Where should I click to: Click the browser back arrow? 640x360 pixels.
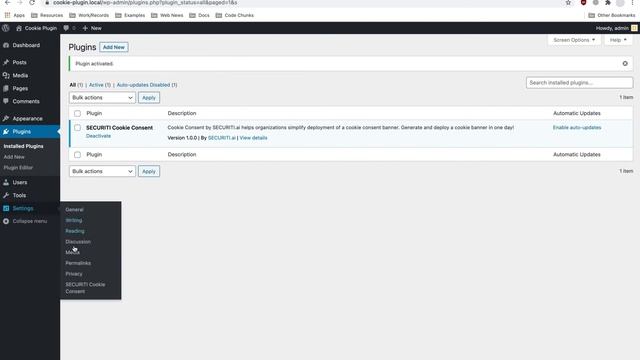[8, 2]
